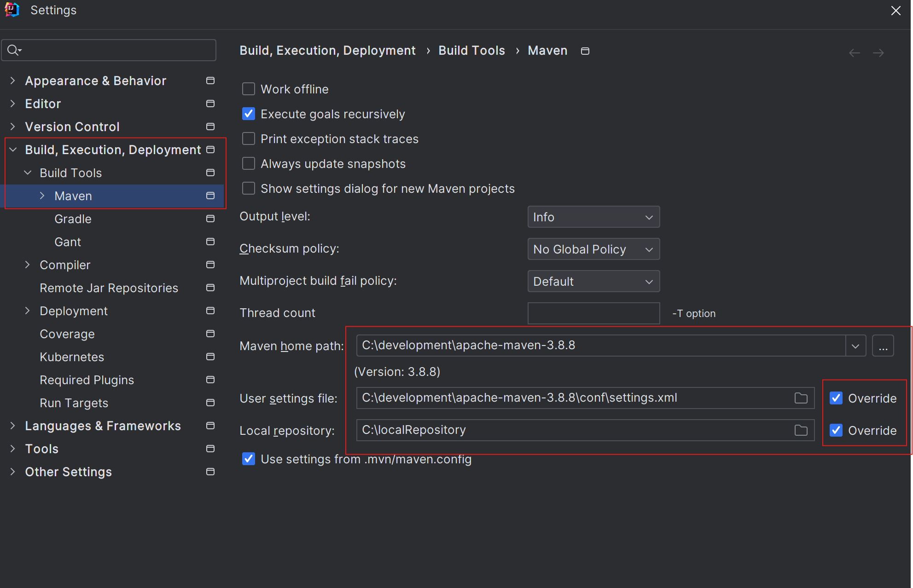The image size is (913, 588).
Task: Open the Output level dropdown
Action: click(x=593, y=217)
